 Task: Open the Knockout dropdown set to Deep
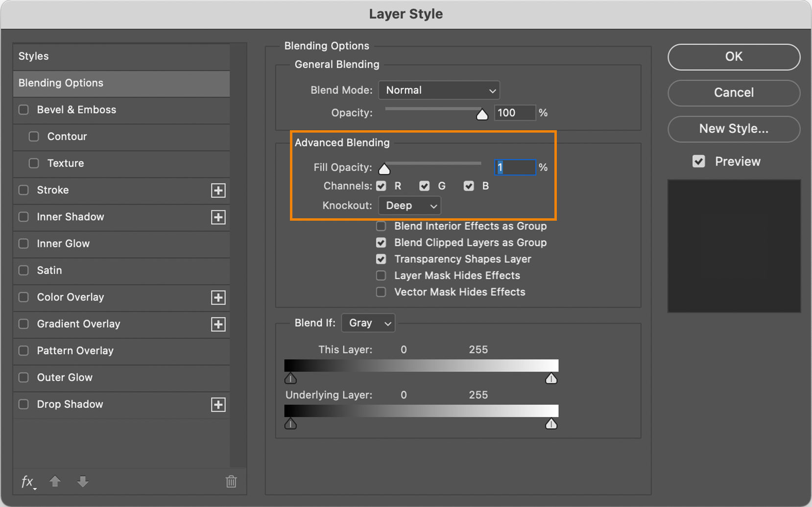409,206
